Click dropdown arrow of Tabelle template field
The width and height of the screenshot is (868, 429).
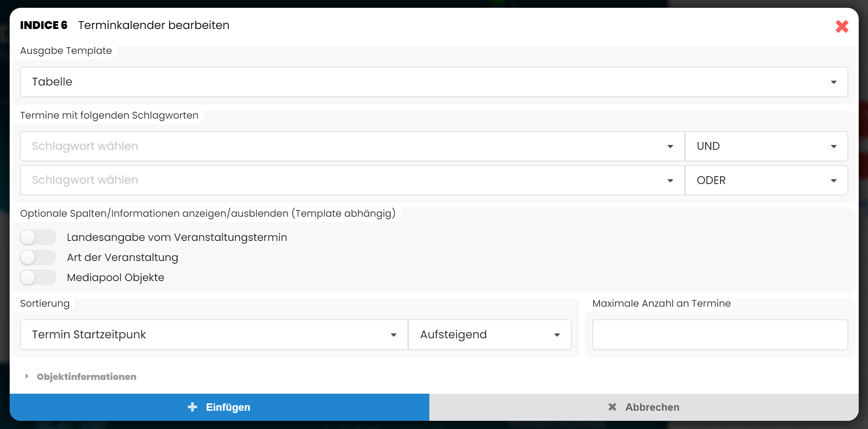(x=833, y=82)
